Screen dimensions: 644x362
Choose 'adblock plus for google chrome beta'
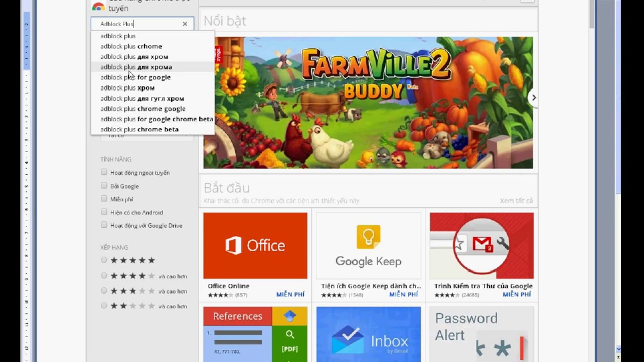tap(152, 119)
